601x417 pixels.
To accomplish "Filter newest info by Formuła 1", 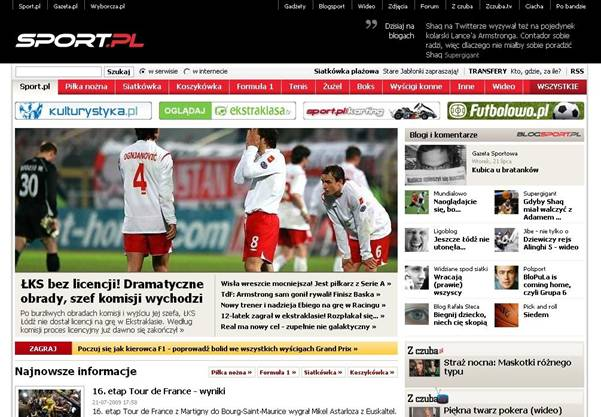I will pyautogui.click(x=278, y=372).
